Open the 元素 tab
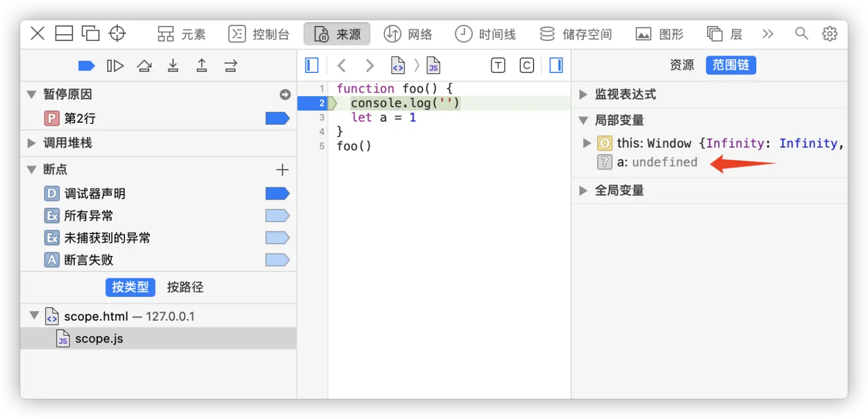Viewport: 868px width, 419px height. (182, 34)
